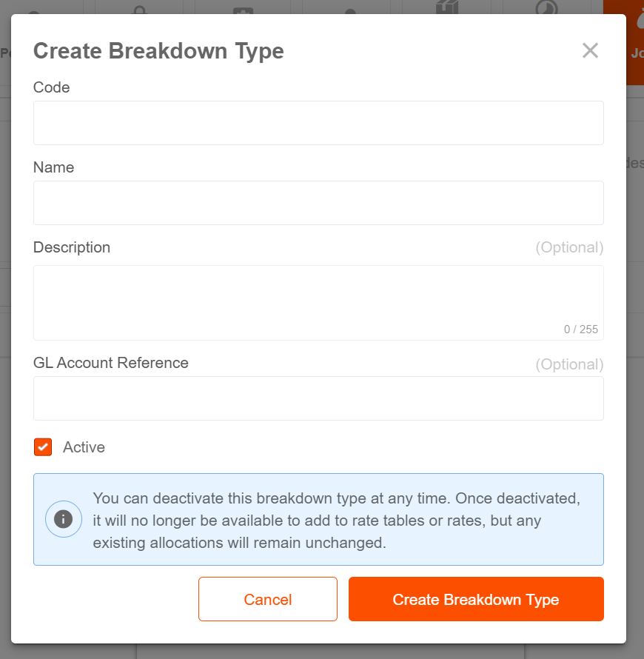Click the Active checkbox label text
Screen dimensions: 644x659
(x=84, y=447)
